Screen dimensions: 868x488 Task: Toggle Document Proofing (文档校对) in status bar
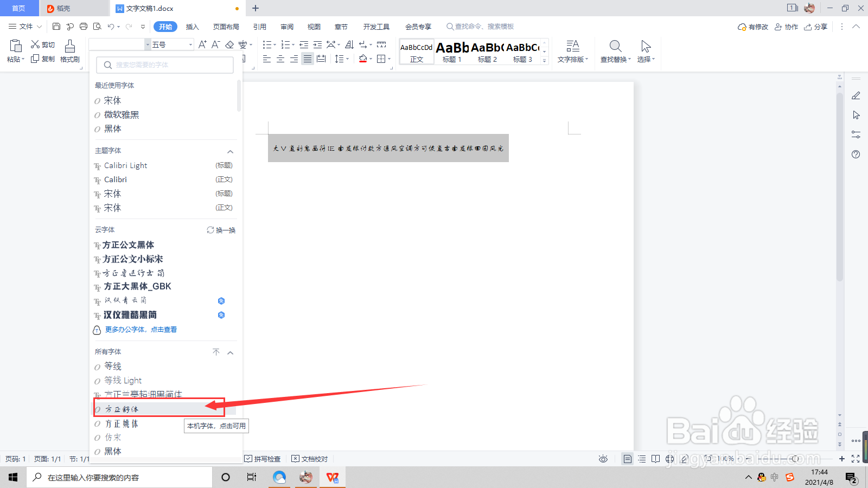310,459
